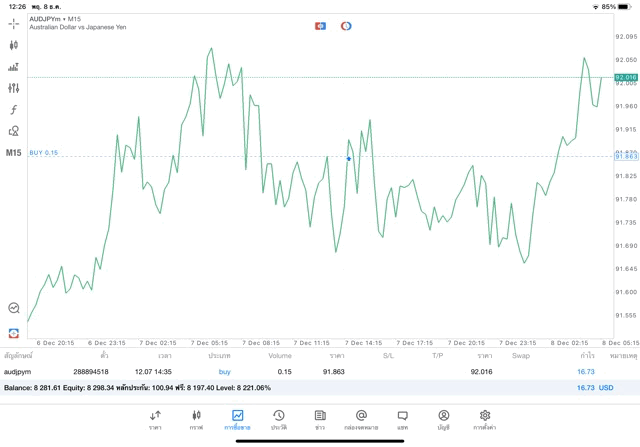Tap the battery indicator in status bar
Screen dimensions: 640x447
pyautogui.click(x=624, y=7)
